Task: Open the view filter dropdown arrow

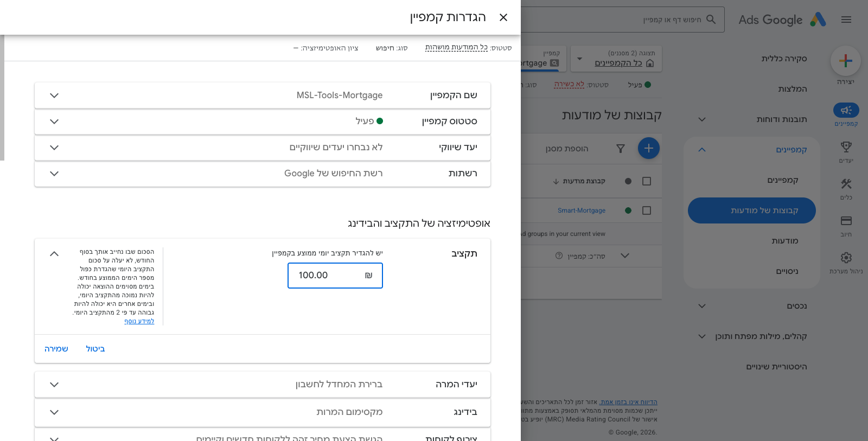Action: (579, 59)
